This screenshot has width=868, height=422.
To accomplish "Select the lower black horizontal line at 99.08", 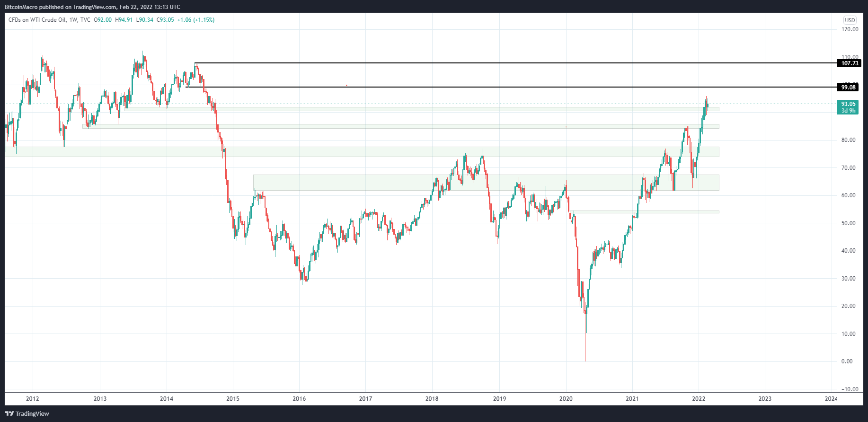I will tap(512, 87).
